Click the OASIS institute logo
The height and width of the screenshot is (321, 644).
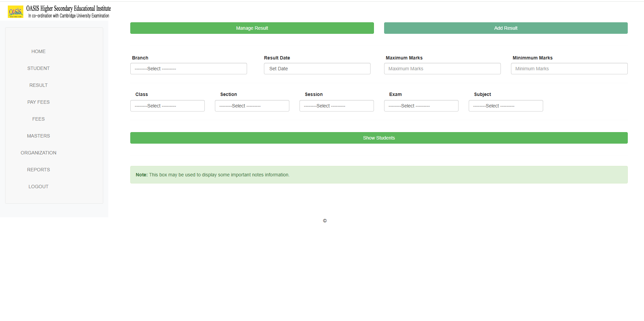coord(15,11)
